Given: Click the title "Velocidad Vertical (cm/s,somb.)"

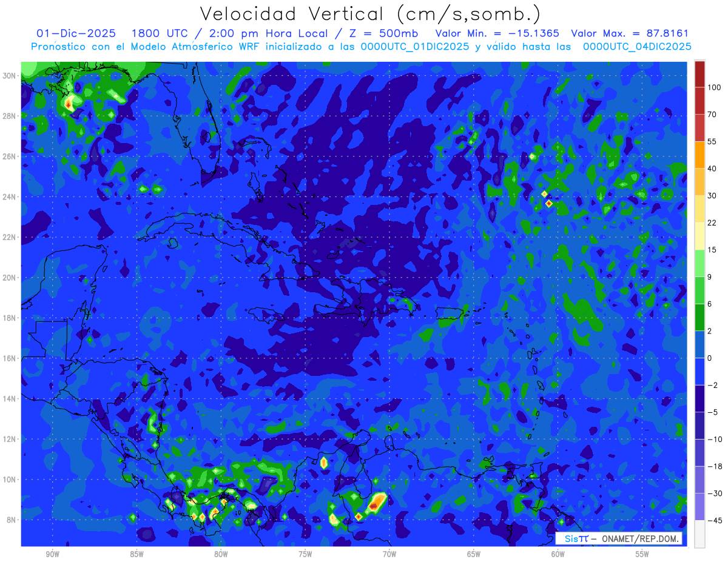Looking at the screenshot, I should coord(371,14).
